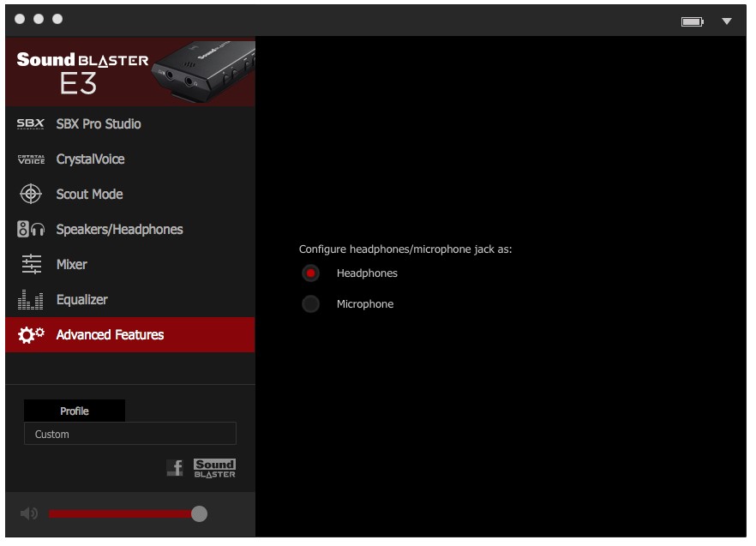Select the Headphones radio button

coord(311,273)
